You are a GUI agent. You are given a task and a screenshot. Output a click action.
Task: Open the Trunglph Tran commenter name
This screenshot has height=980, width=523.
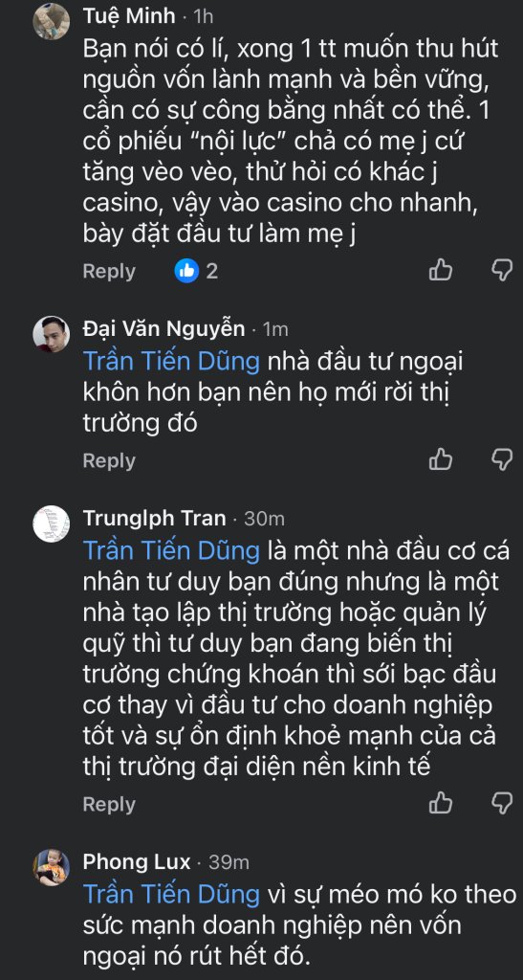coord(154,518)
